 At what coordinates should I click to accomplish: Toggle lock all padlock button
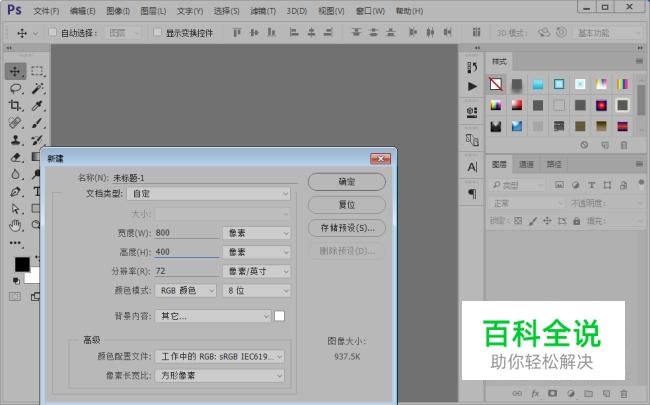point(577,221)
